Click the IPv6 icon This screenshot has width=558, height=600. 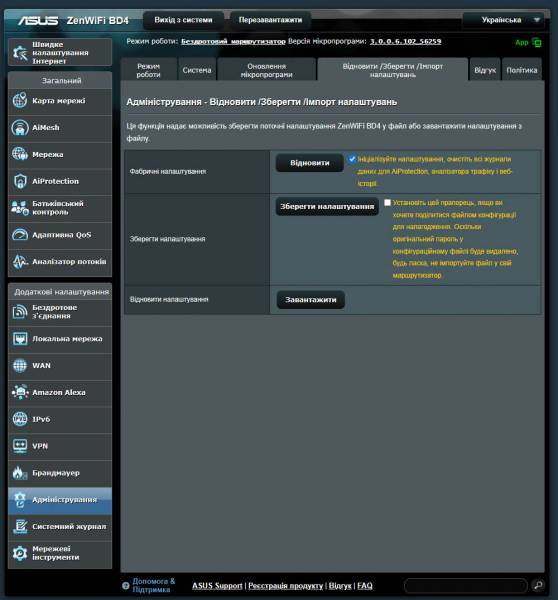[x=20, y=419]
